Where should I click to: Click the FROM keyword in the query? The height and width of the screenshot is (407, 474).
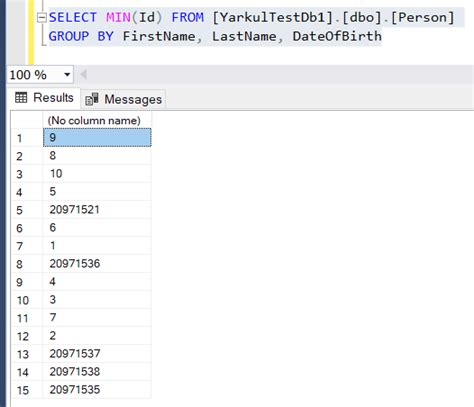(187, 17)
